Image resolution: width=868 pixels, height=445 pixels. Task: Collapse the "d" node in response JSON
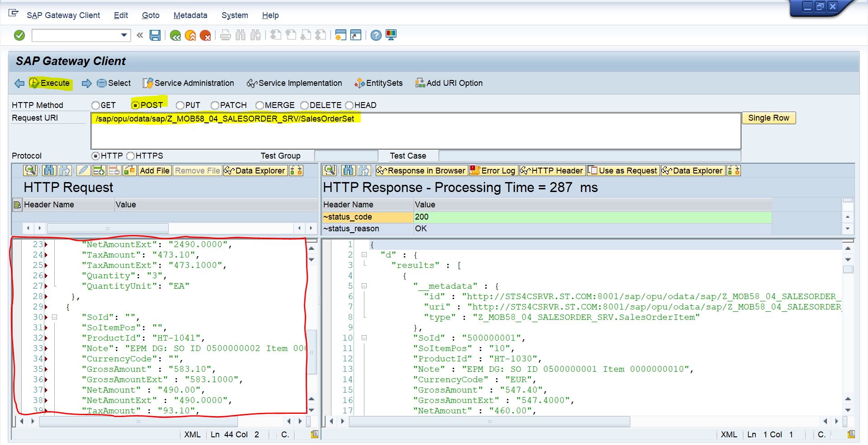click(x=364, y=255)
